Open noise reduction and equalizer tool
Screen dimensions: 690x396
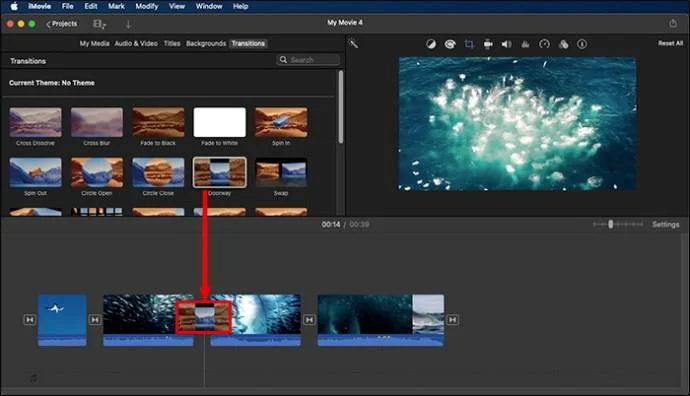(525, 44)
